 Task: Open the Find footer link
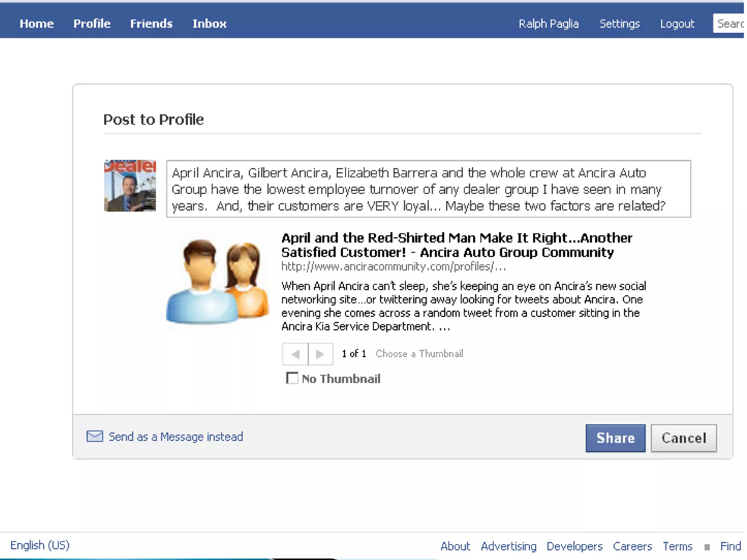tap(730, 546)
